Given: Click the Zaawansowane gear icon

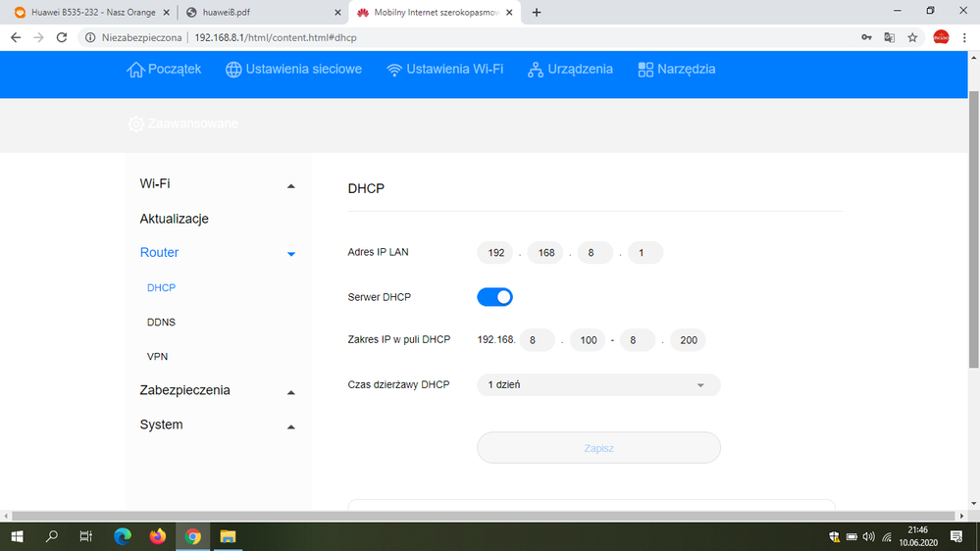Looking at the screenshot, I should tap(135, 125).
